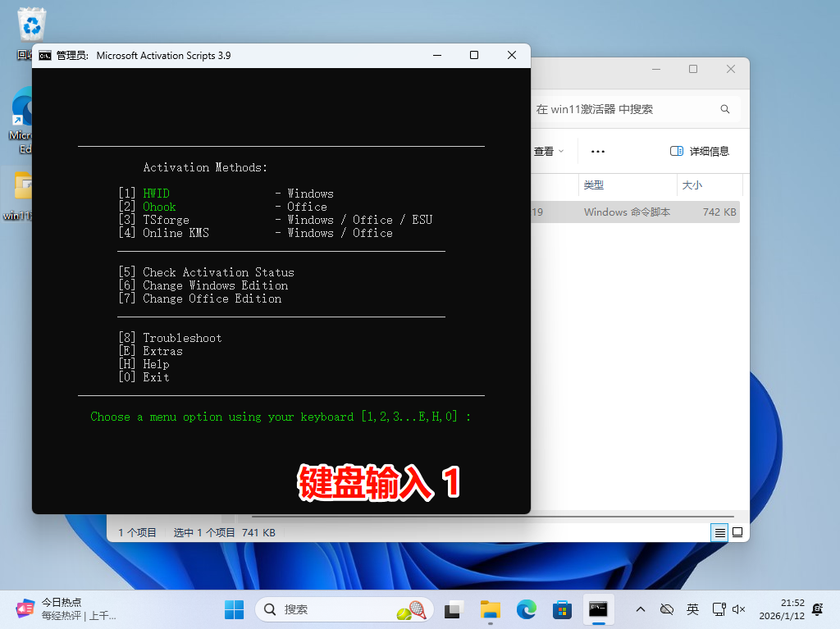Click the 在 win11激活器 中搜索 search field

(623, 109)
